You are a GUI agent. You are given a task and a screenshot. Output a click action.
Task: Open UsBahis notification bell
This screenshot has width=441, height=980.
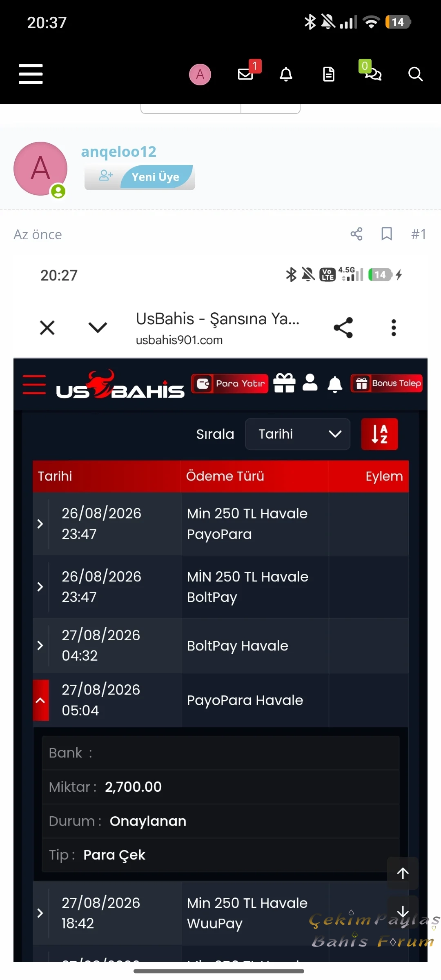(x=335, y=384)
